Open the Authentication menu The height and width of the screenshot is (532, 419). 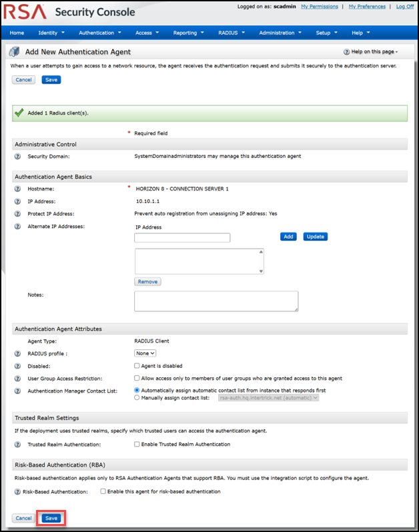(x=100, y=33)
